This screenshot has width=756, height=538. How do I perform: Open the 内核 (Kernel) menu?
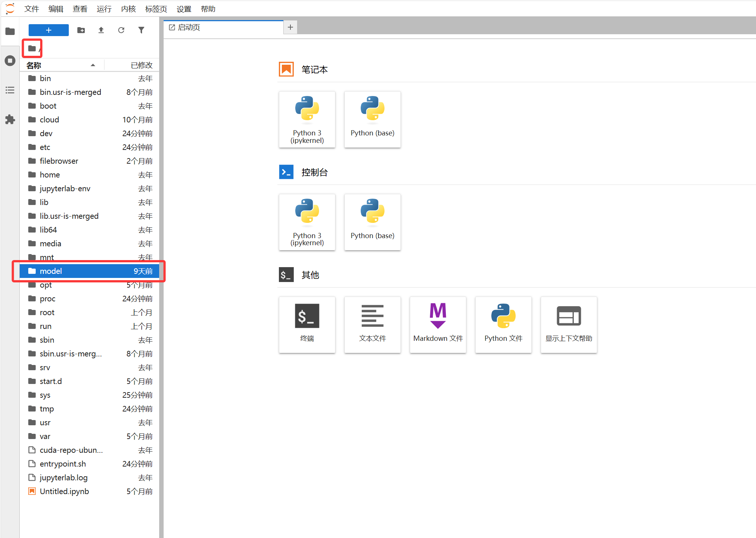click(128, 9)
